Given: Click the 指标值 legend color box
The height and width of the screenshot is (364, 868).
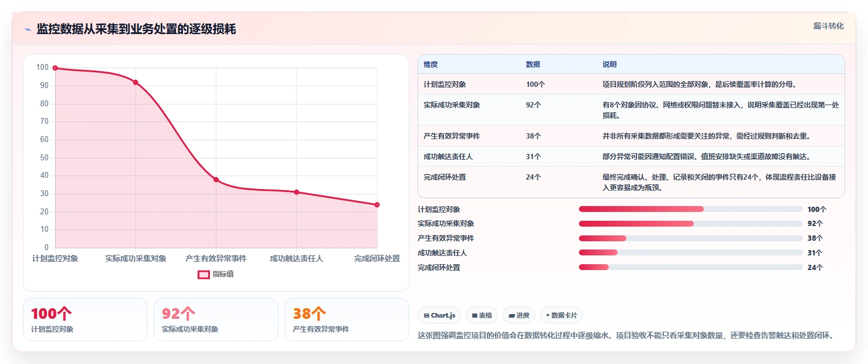Looking at the screenshot, I should 204,274.
